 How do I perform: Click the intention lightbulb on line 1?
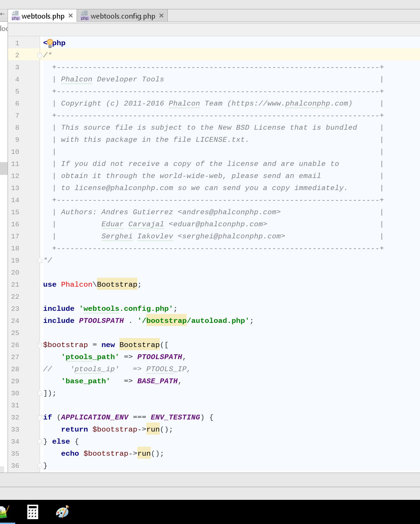(x=50, y=43)
